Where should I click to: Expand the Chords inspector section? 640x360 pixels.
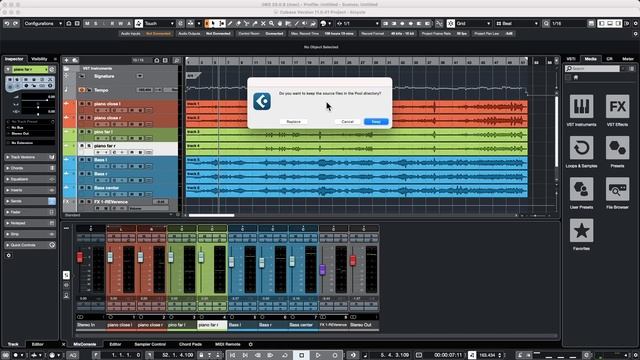click(x=30, y=168)
